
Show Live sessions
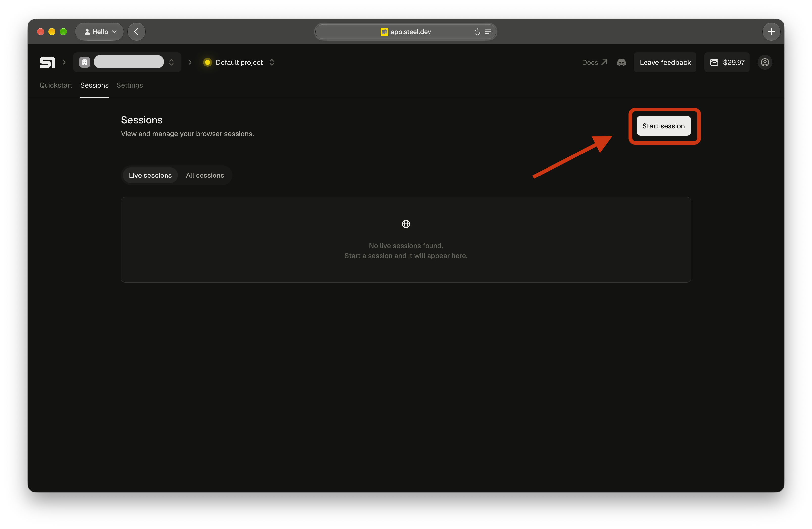(150, 175)
